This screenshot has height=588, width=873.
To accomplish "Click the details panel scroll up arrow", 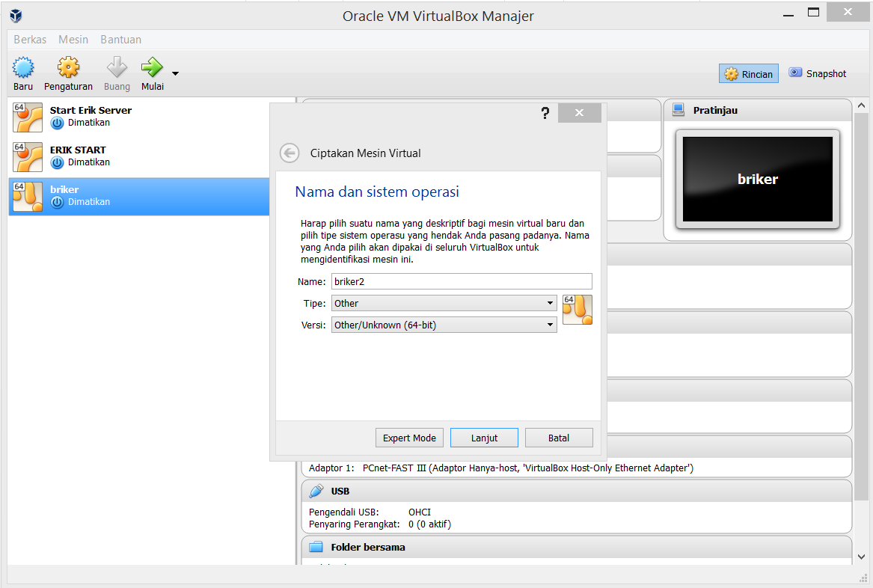I will (x=861, y=105).
